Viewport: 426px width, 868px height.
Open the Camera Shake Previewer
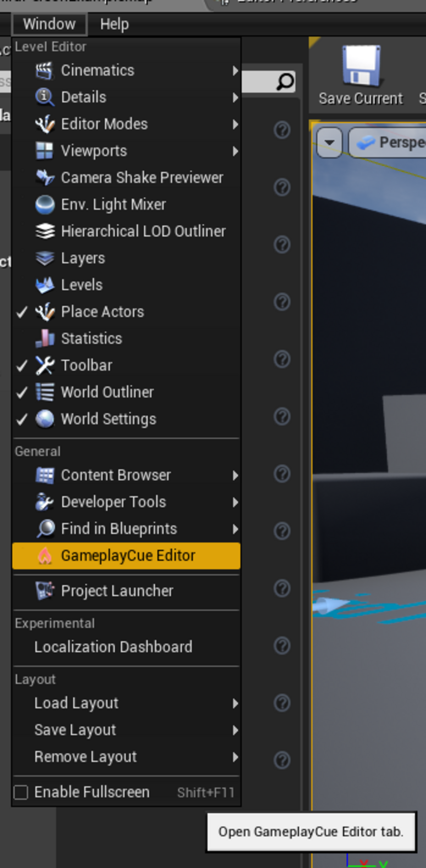(126, 178)
